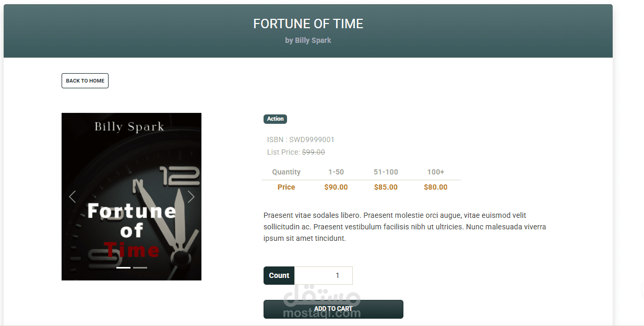
Task: Select the $80.00 price for 100+
Action: pyautogui.click(x=436, y=187)
